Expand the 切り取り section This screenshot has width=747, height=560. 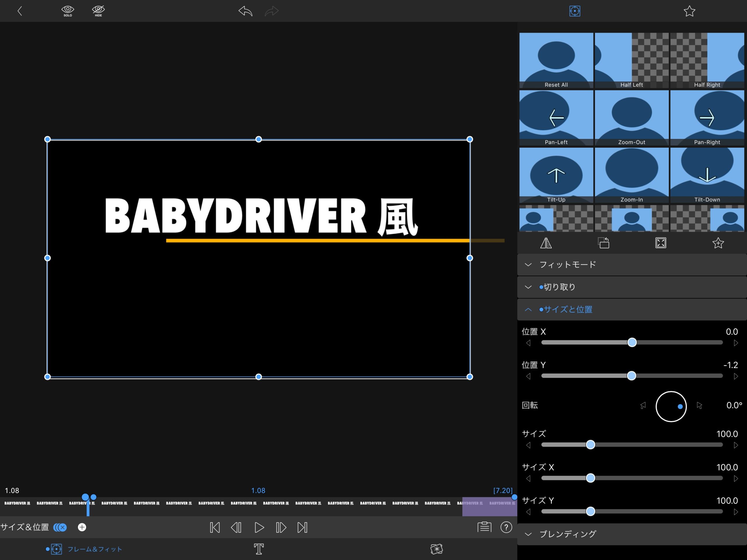tap(632, 287)
